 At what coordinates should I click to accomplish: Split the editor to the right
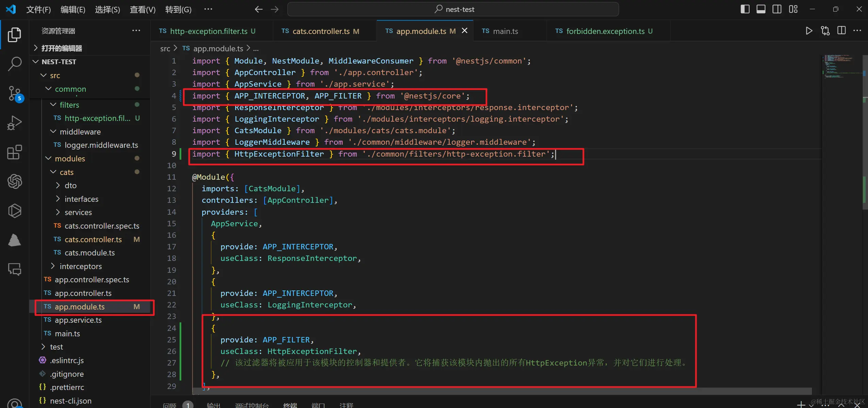841,31
